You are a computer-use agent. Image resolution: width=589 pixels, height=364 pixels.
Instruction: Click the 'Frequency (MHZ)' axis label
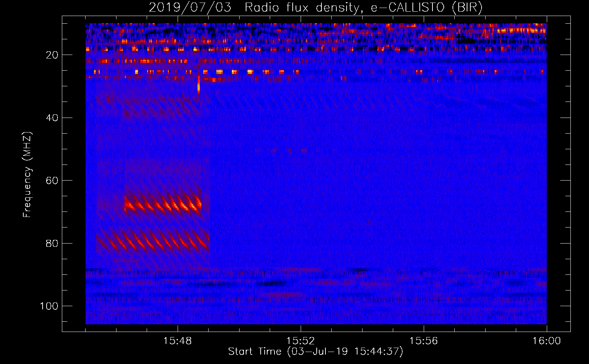tap(27, 174)
